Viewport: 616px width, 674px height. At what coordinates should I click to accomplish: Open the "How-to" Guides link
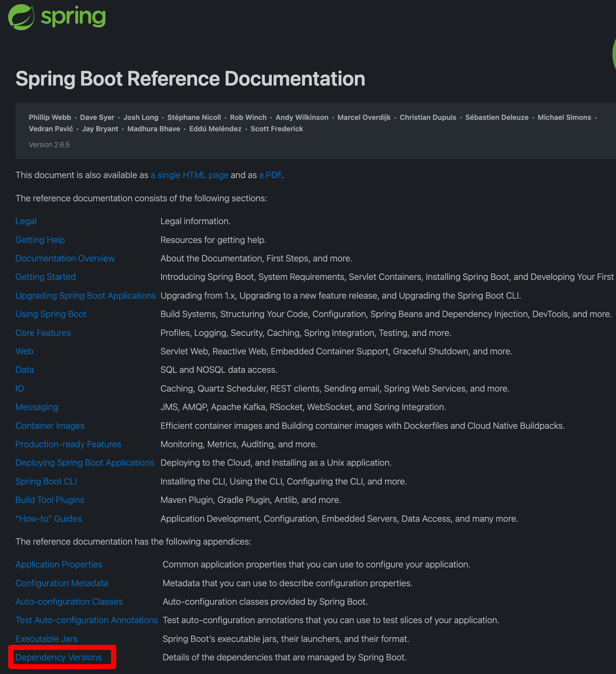[48, 519]
